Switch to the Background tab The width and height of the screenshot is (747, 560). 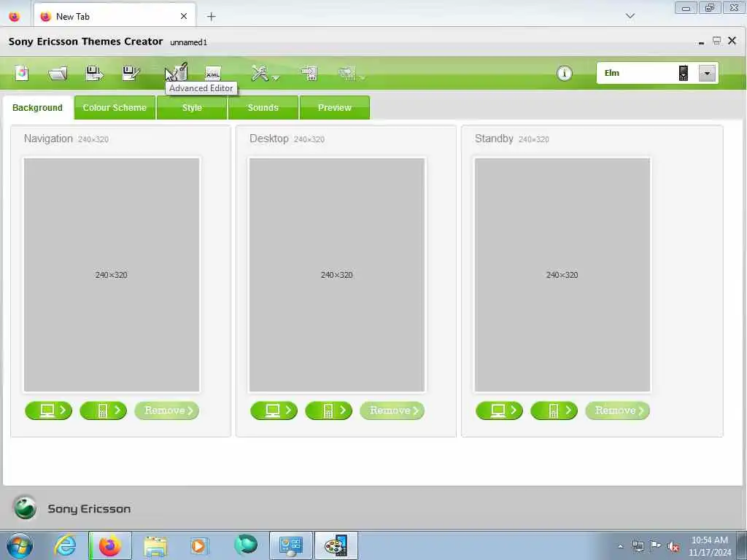click(38, 108)
